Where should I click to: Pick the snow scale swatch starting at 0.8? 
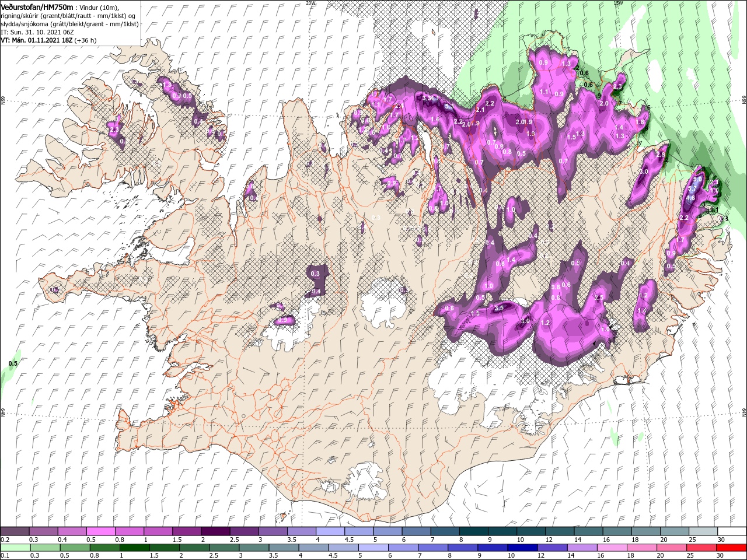pos(130,531)
